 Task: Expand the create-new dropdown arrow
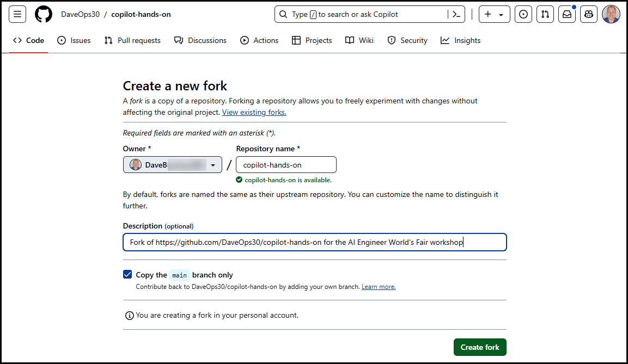[501, 15]
